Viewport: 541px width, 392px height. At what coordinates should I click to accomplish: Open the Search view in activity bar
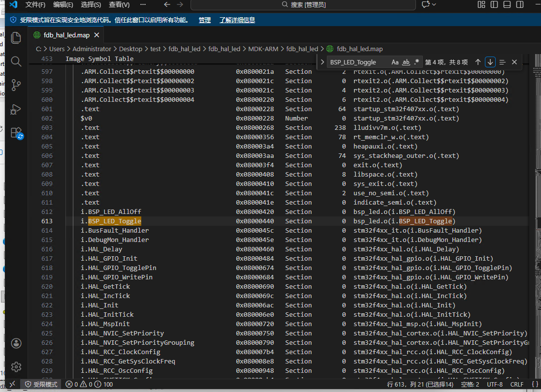16,61
